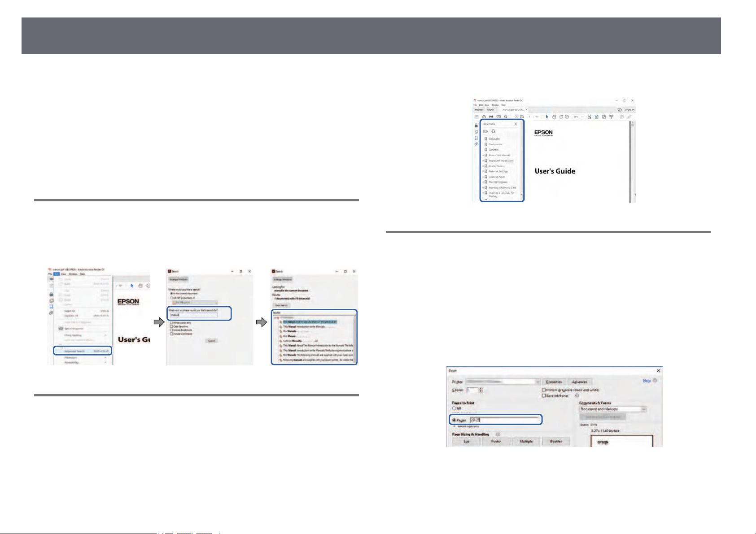Image resolution: width=756 pixels, height=534 pixels.
Task: Check Print in grayscale checkbox
Action: pyautogui.click(x=544, y=390)
